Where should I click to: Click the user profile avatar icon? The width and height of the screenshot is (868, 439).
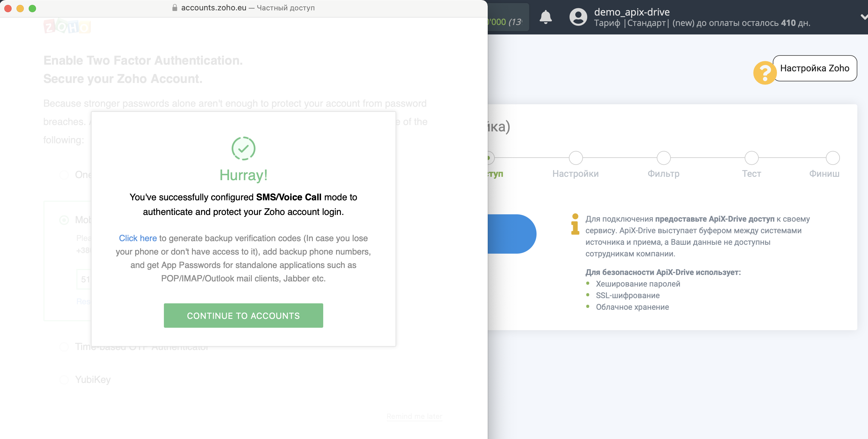[578, 17]
